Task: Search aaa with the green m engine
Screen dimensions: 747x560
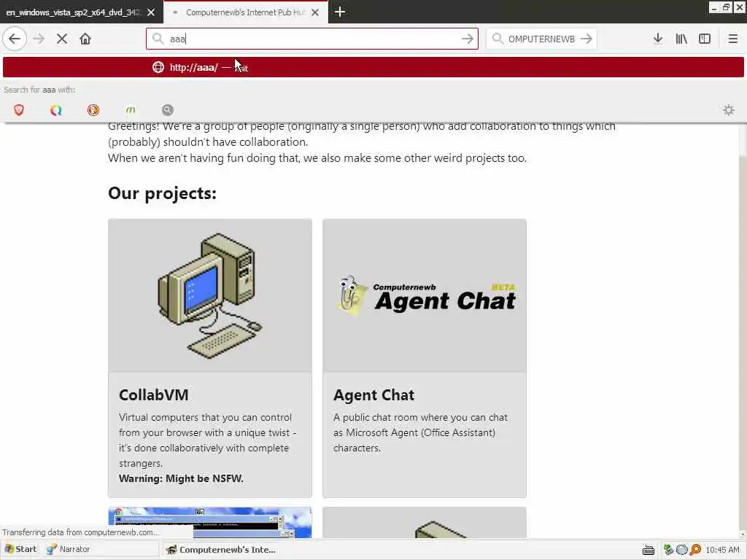Action: [131, 110]
